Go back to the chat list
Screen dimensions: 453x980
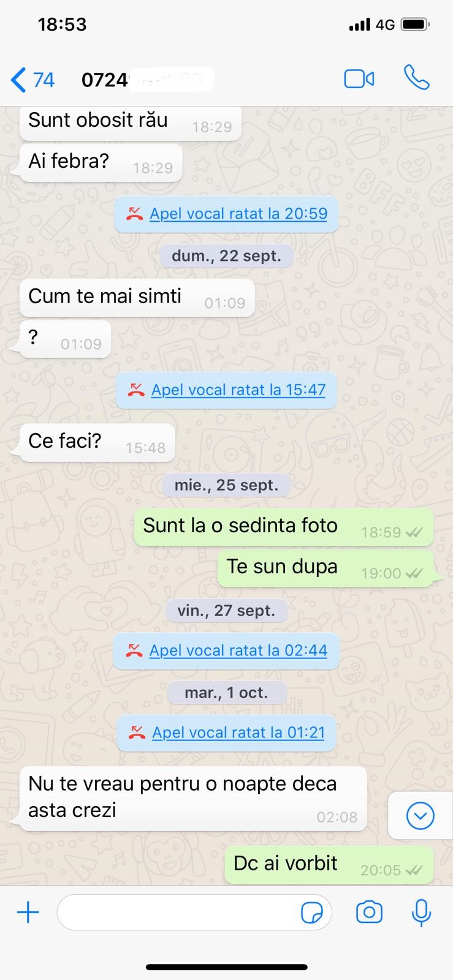[19, 80]
